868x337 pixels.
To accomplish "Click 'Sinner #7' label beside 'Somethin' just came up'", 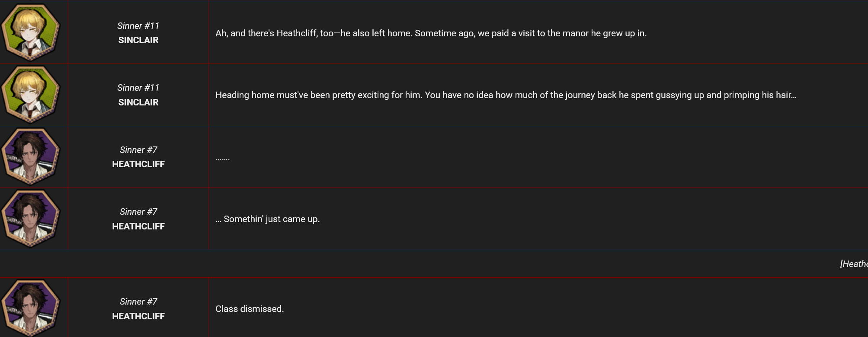I will (138, 212).
